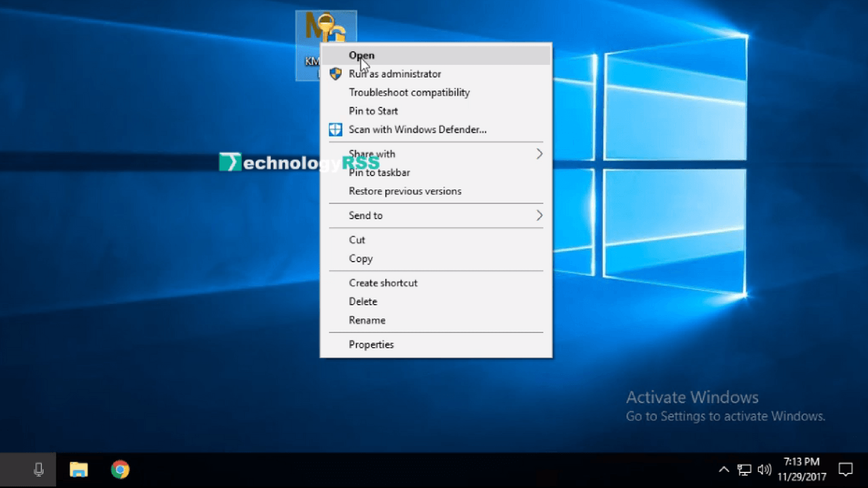This screenshot has height=488, width=868.
Task: Choose Create shortcut in context menu
Action: click(383, 283)
